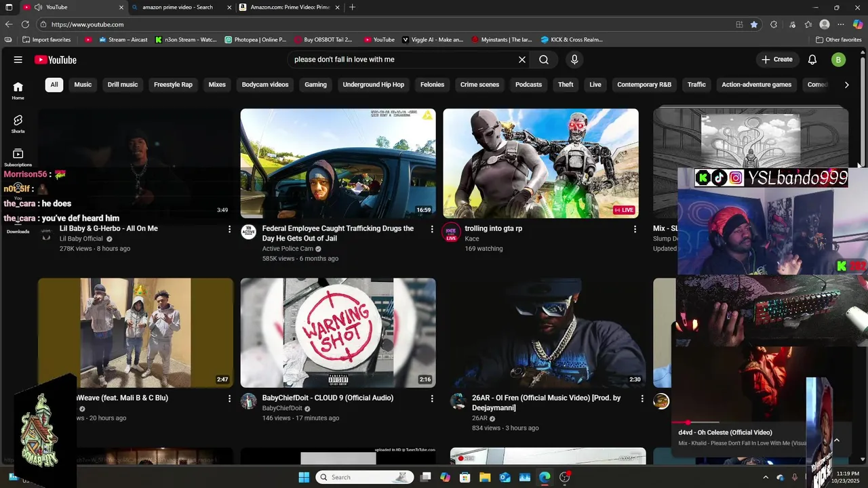
Task: Open options for trolling into gta rp
Action: [x=635, y=229]
